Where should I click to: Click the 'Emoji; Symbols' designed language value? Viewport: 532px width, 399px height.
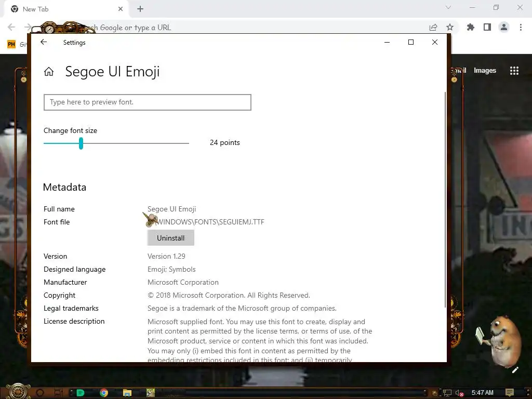coord(171,270)
